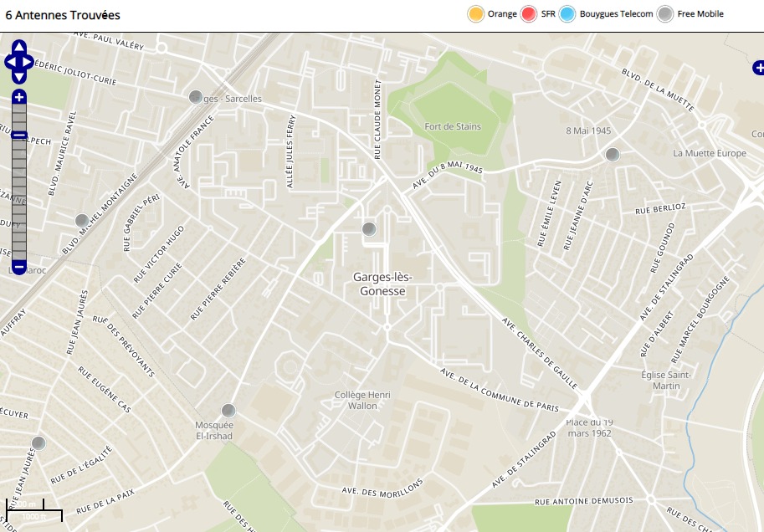Toggle the SFR operator red circle
764x532 pixels.
pyautogui.click(x=529, y=14)
